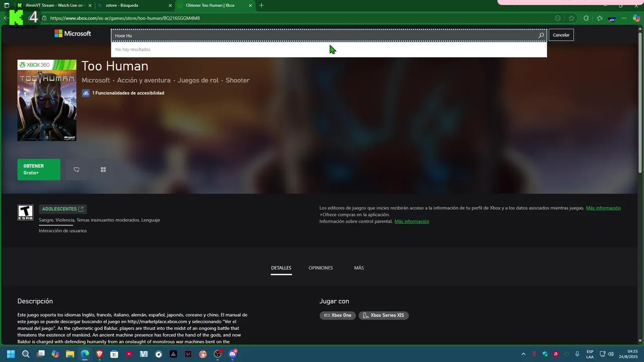Click the 'Interacción de usuarios' text
The height and width of the screenshot is (362, 644).
click(63, 231)
